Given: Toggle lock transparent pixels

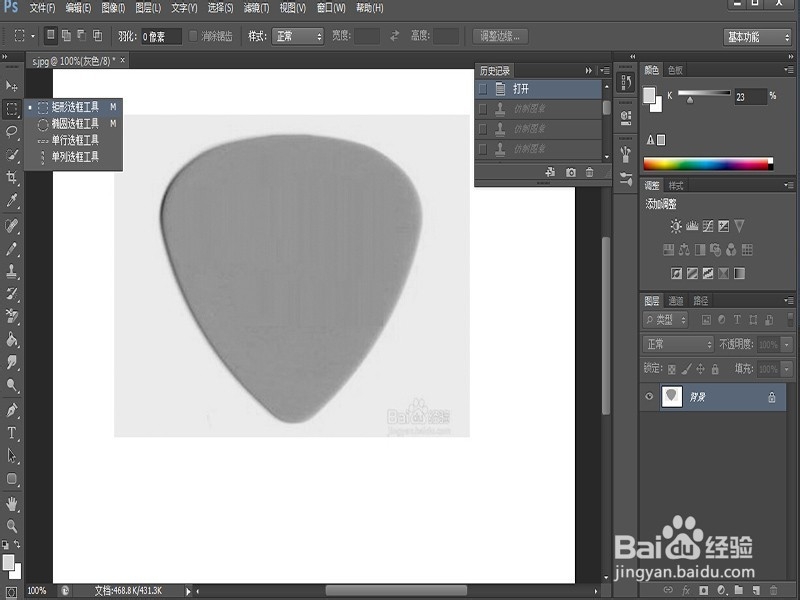Looking at the screenshot, I should tap(672, 369).
